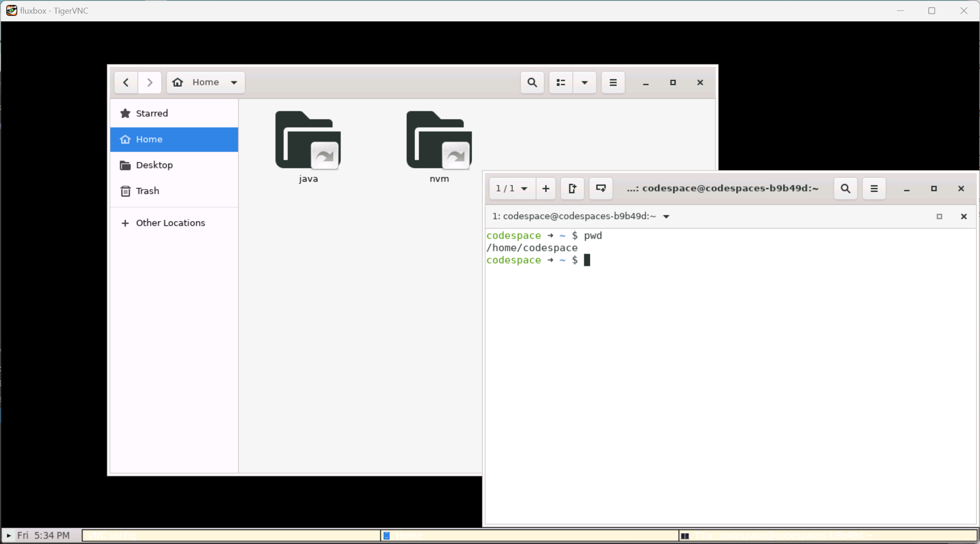Open the Trash from the sidebar
Image resolution: width=980 pixels, height=544 pixels.
coord(147,190)
